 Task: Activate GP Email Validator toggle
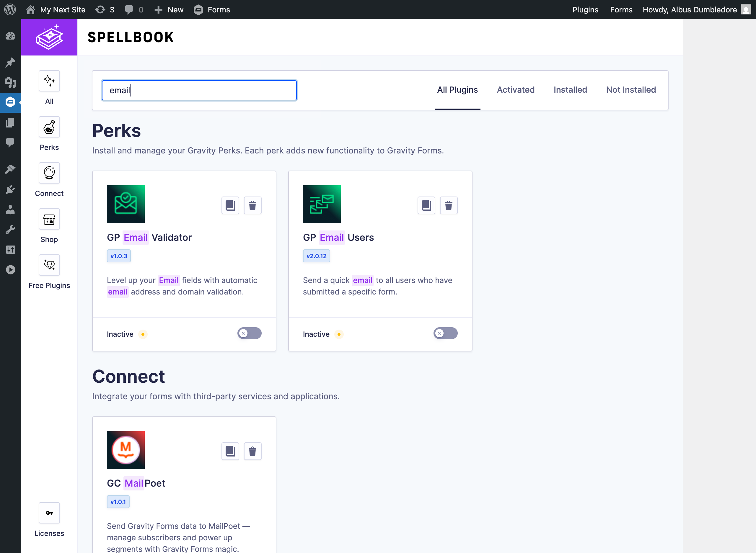pos(249,333)
